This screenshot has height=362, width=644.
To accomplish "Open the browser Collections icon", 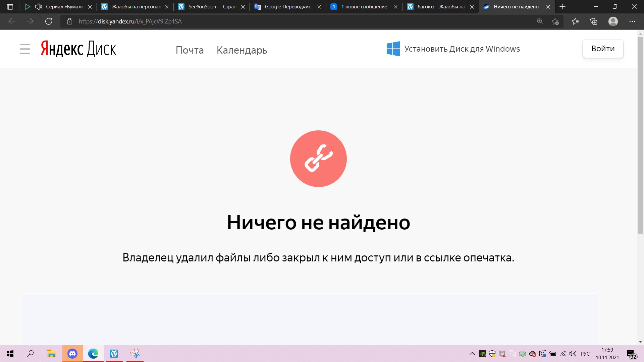I will pyautogui.click(x=594, y=21).
